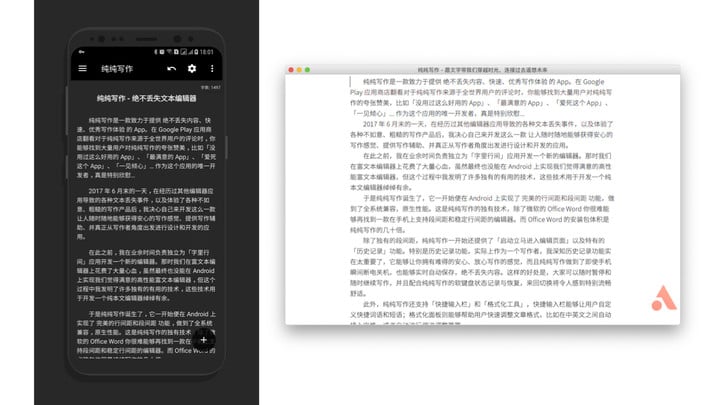Click desktop paragraph starting 除了独有的段间距
Viewport: 720px width, 405px height.
(x=481, y=267)
